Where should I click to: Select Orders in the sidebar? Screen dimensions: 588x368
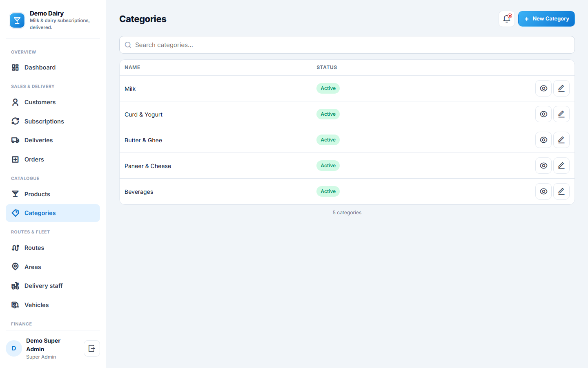pyautogui.click(x=53, y=159)
